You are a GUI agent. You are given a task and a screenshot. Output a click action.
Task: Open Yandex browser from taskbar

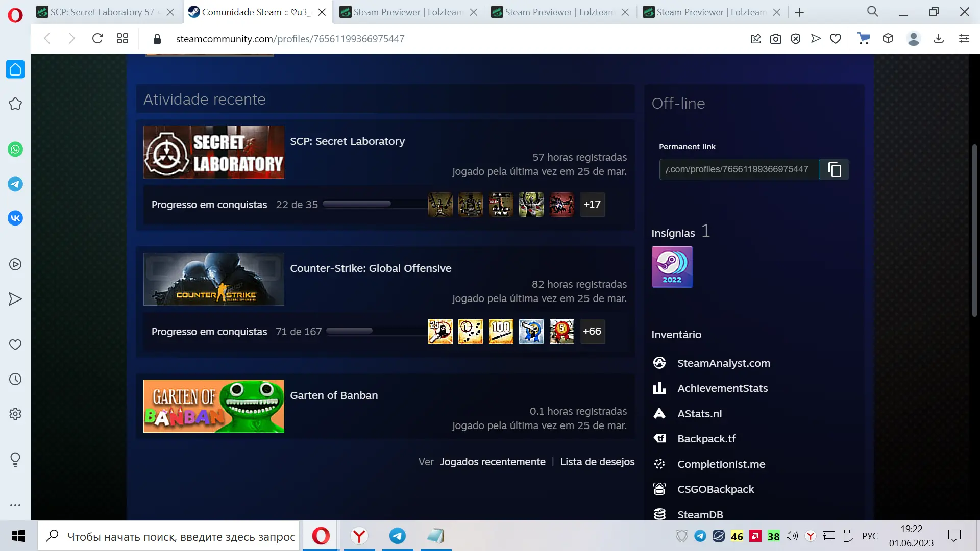(x=359, y=536)
